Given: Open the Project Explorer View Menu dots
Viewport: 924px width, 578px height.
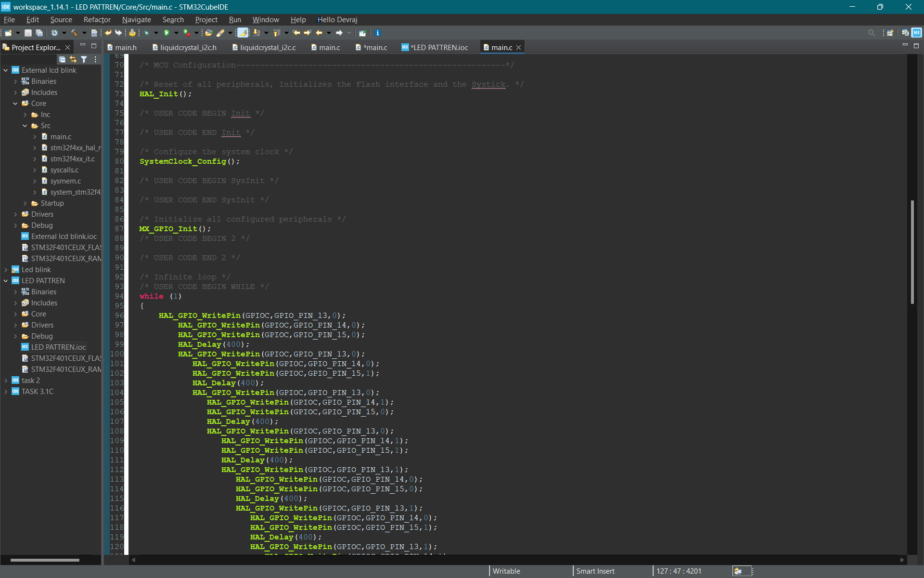Looking at the screenshot, I should coord(95,59).
